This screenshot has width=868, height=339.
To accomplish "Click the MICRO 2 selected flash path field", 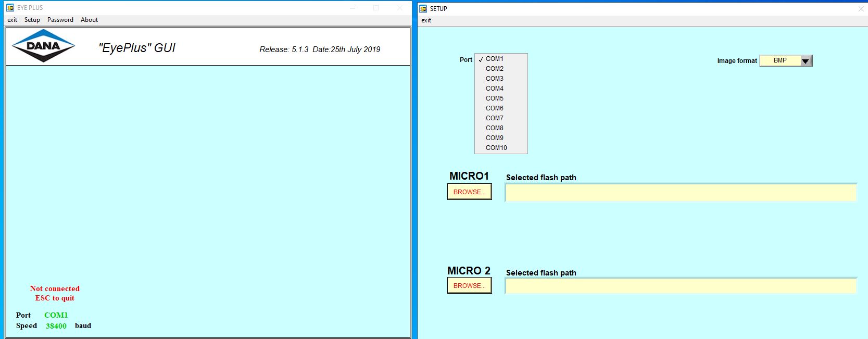I will (681, 286).
